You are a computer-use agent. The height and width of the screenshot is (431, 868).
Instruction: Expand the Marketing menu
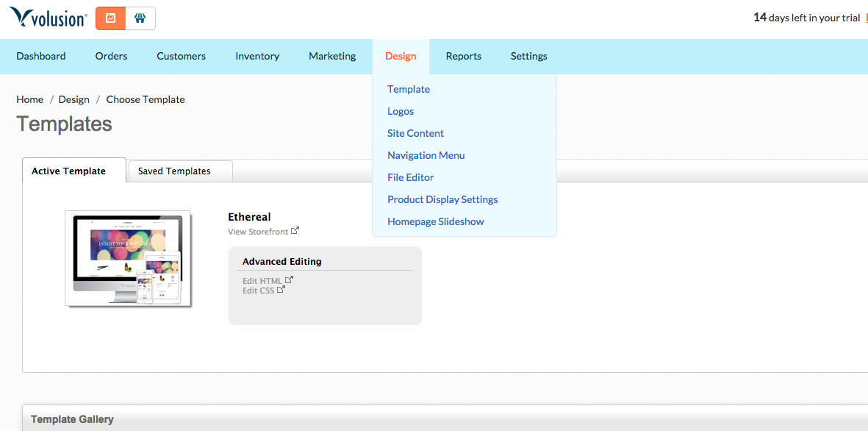[332, 56]
